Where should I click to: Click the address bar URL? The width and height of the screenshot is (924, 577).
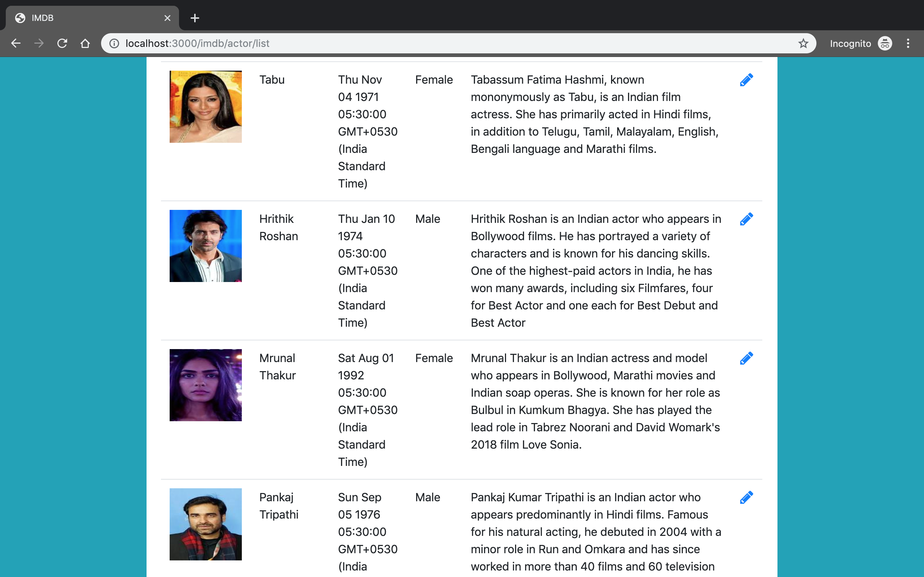tap(198, 43)
